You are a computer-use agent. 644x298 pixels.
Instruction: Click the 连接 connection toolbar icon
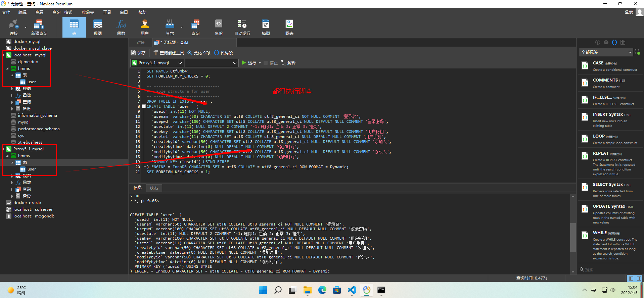pos(14,27)
